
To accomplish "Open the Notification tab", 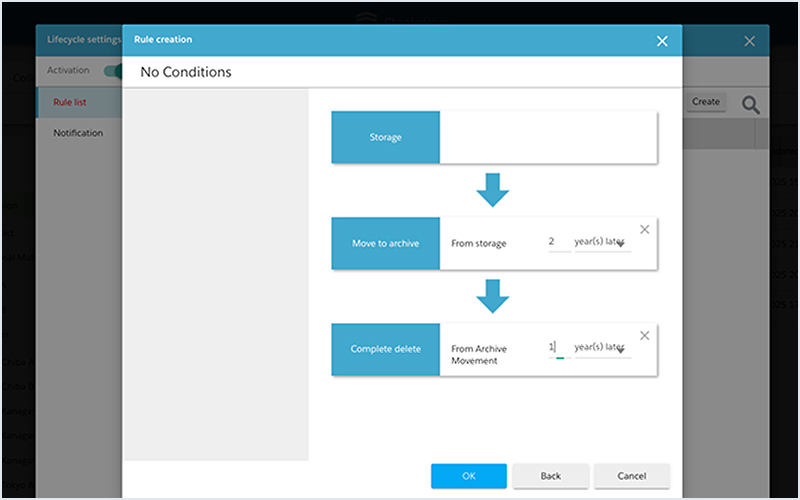I will point(79,133).
